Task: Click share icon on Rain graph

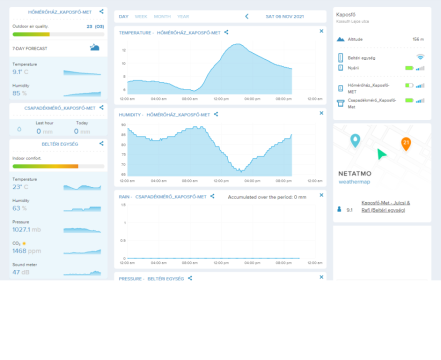Action: [212, 196]
